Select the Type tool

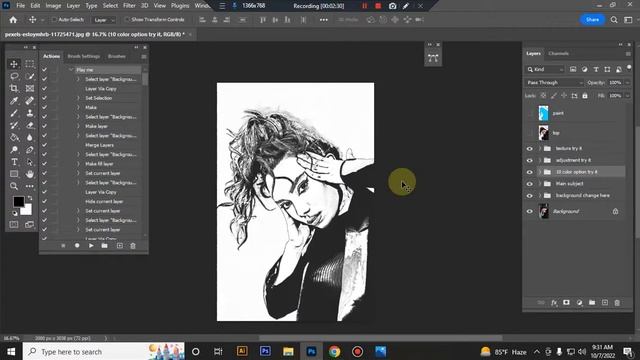point(14,162)
